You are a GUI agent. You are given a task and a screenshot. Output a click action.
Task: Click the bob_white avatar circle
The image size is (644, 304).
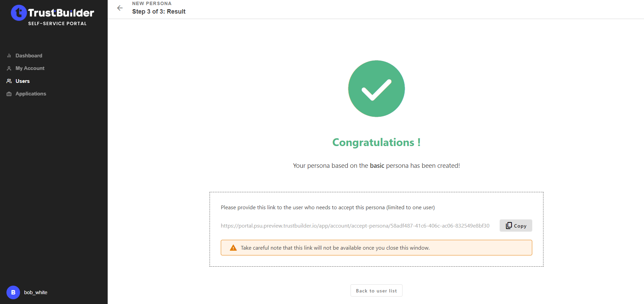(13, 292)
